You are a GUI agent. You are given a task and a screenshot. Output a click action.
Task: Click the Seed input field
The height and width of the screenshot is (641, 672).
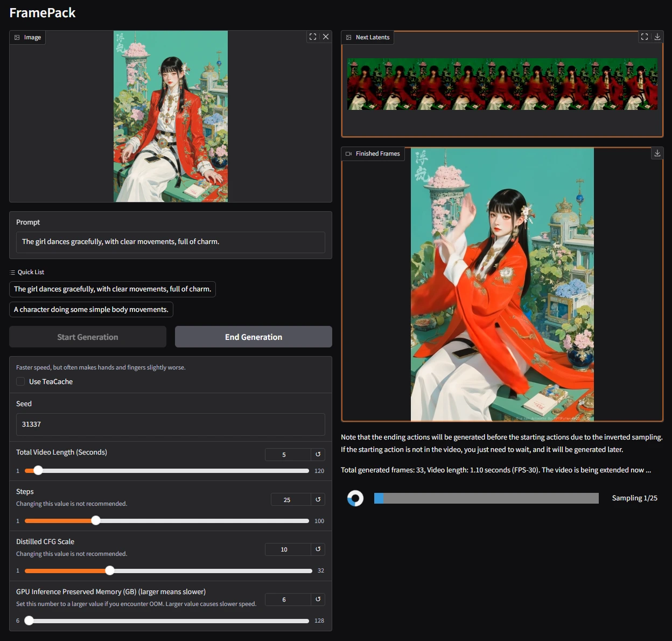pos(171,424)
